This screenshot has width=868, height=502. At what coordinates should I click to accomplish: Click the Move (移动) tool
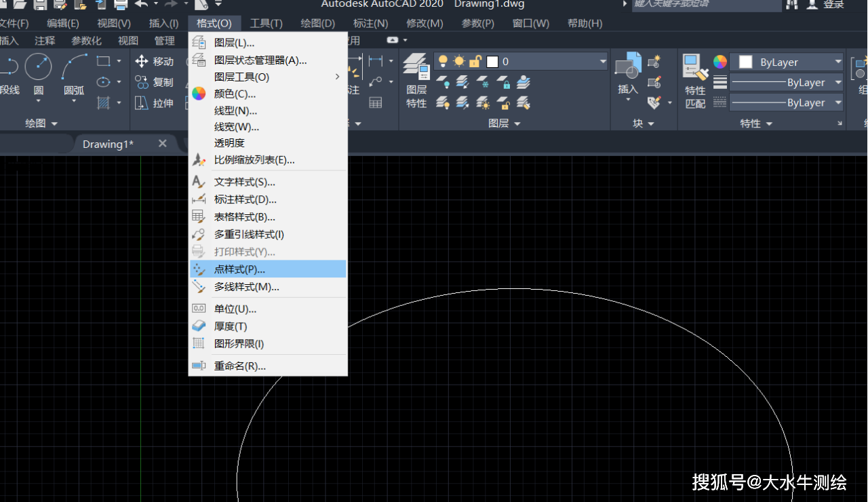point(155,62)
